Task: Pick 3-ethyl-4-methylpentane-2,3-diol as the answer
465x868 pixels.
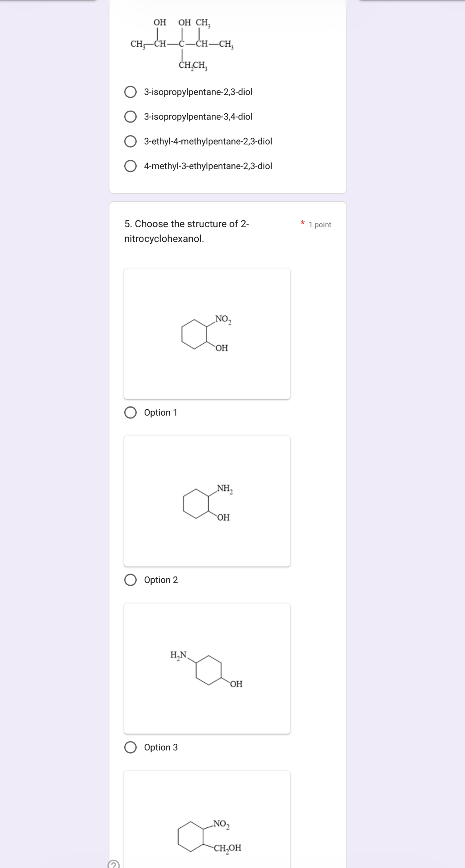Action: pyautogui.click(x=130, y=142)
